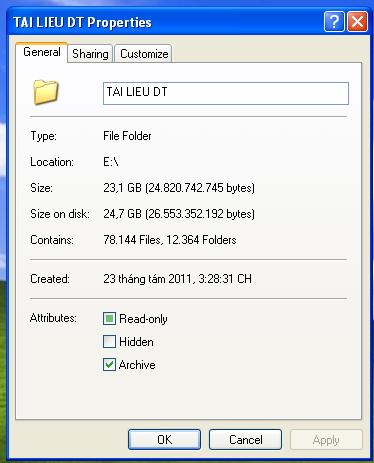Image resolution: width=374 pixels, height=463 pixels.
Task: Click the Attributes: label
Action: coord(53,318)
